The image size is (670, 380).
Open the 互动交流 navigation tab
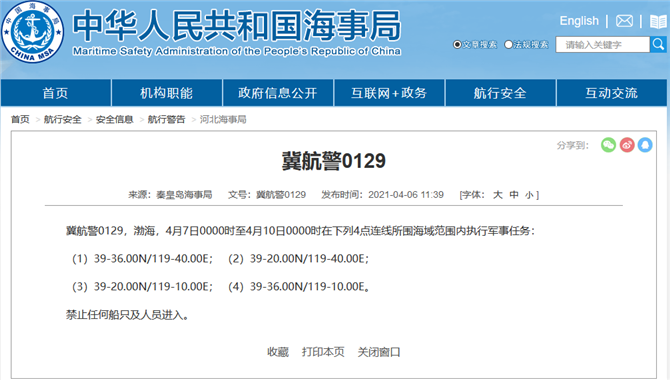[611, 93]
